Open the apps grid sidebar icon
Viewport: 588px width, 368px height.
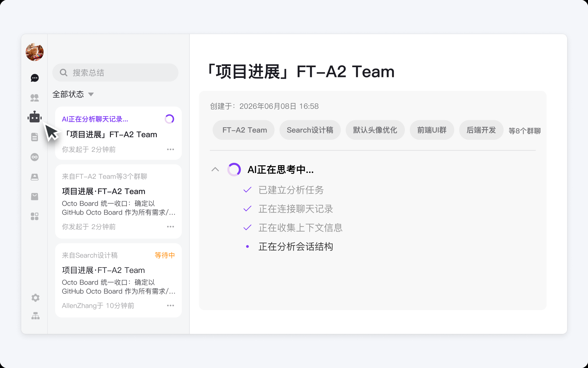[x=35, y=217]
